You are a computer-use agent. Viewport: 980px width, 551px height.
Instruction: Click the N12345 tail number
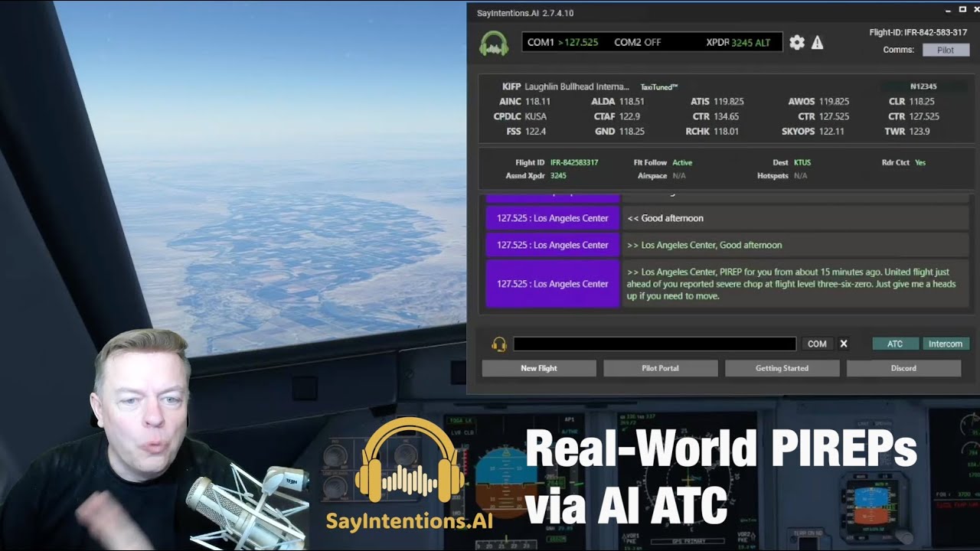(923, 86)
